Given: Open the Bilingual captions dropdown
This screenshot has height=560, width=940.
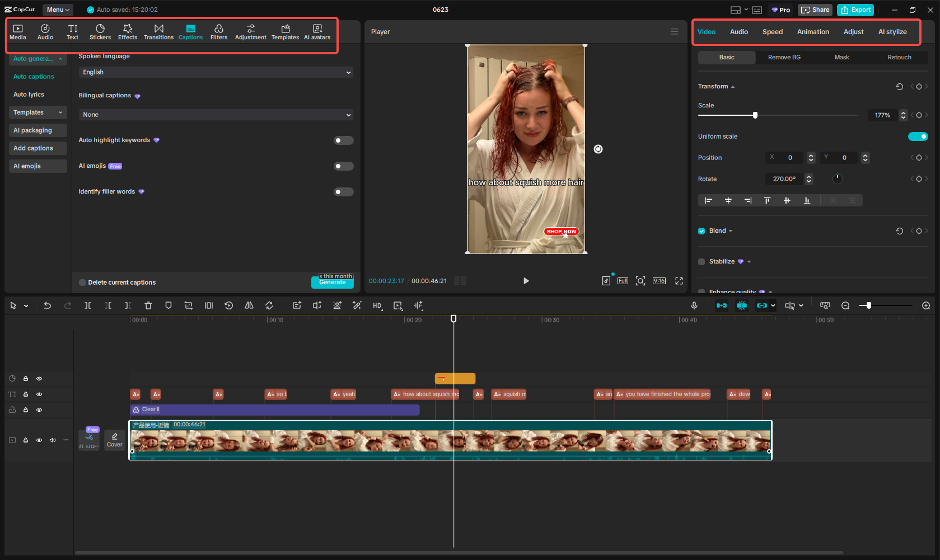Looking at the screenshot, I should click(216, 114).
